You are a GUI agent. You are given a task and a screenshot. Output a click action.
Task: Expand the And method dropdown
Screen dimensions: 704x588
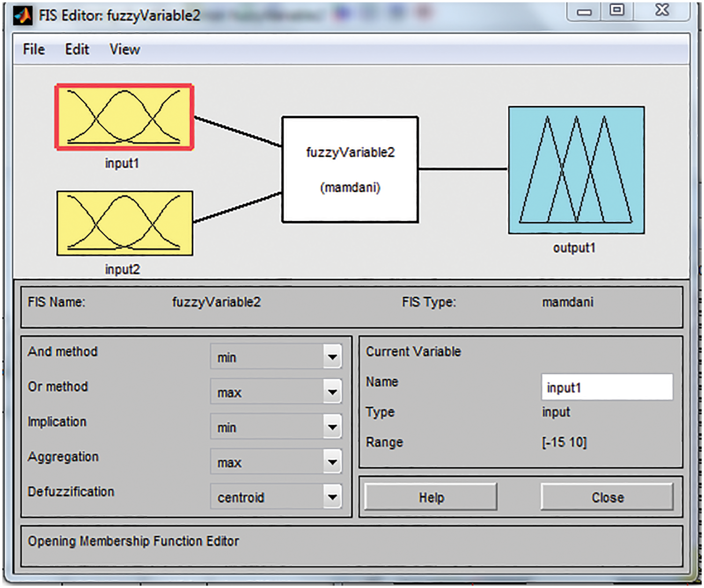[332, 357]
